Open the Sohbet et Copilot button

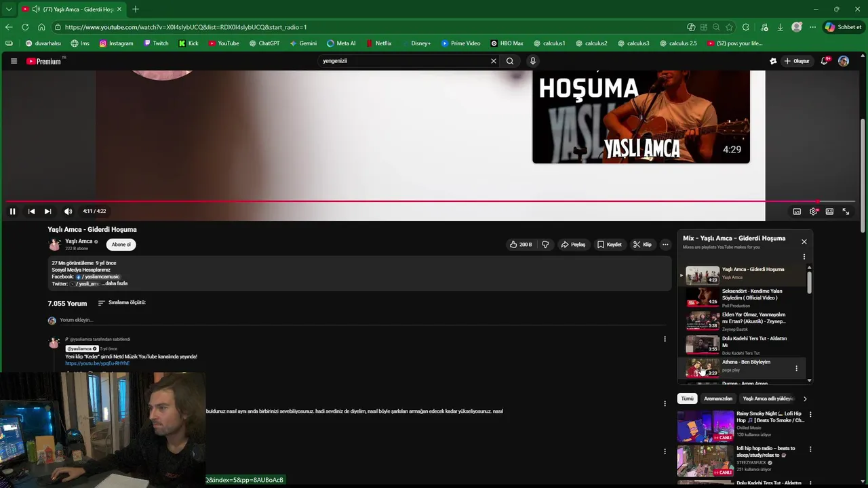[844, 27]
